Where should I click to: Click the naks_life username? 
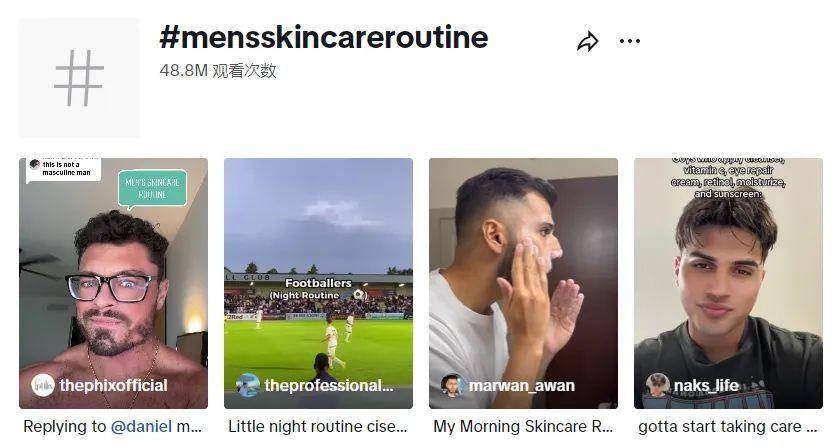[706, 385]
